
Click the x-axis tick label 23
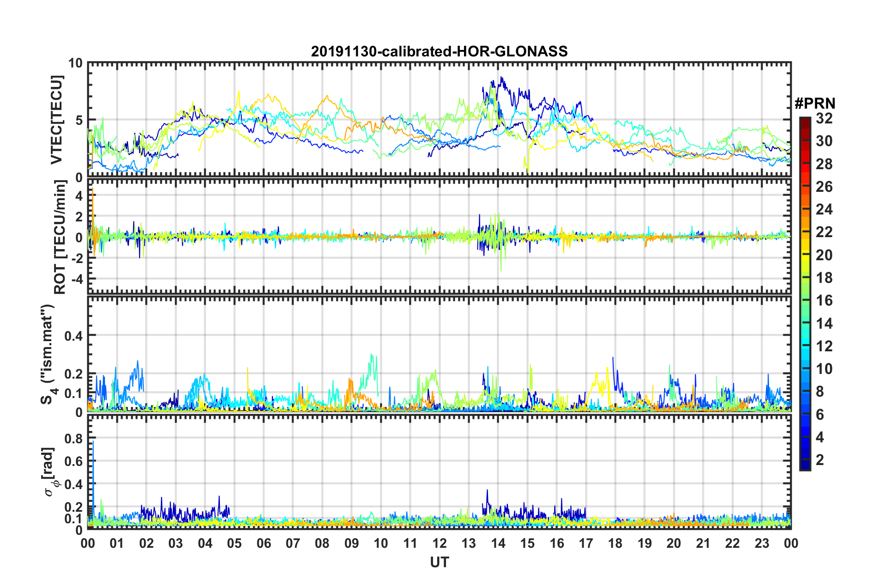pos(762,543)
